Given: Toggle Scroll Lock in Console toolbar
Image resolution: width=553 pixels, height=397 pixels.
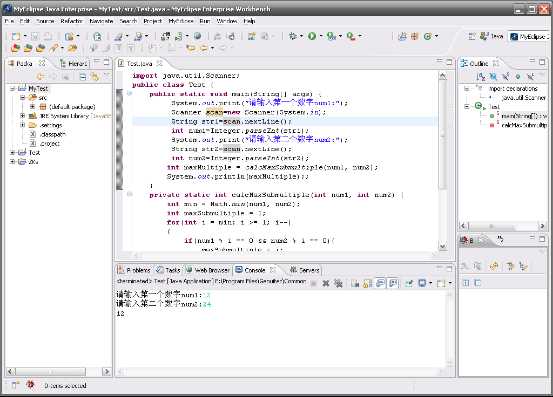Looking at the screenshot, I should click(x=367, y=283).
